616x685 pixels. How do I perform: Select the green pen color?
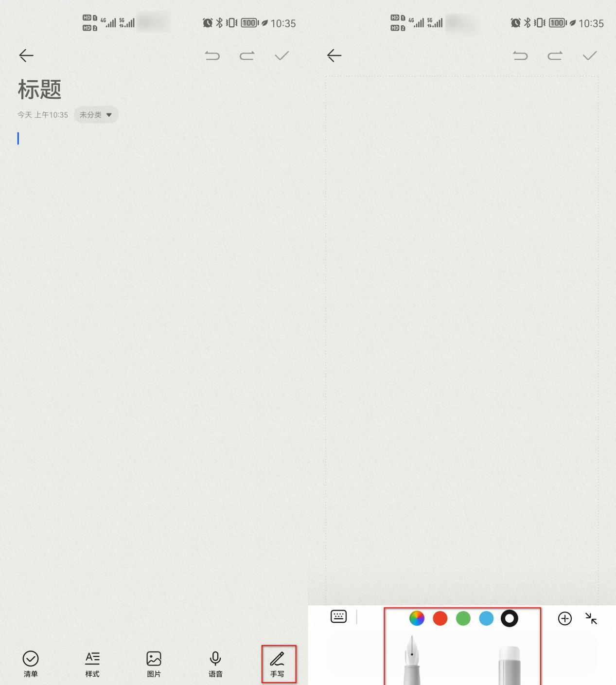coord(463,618)
